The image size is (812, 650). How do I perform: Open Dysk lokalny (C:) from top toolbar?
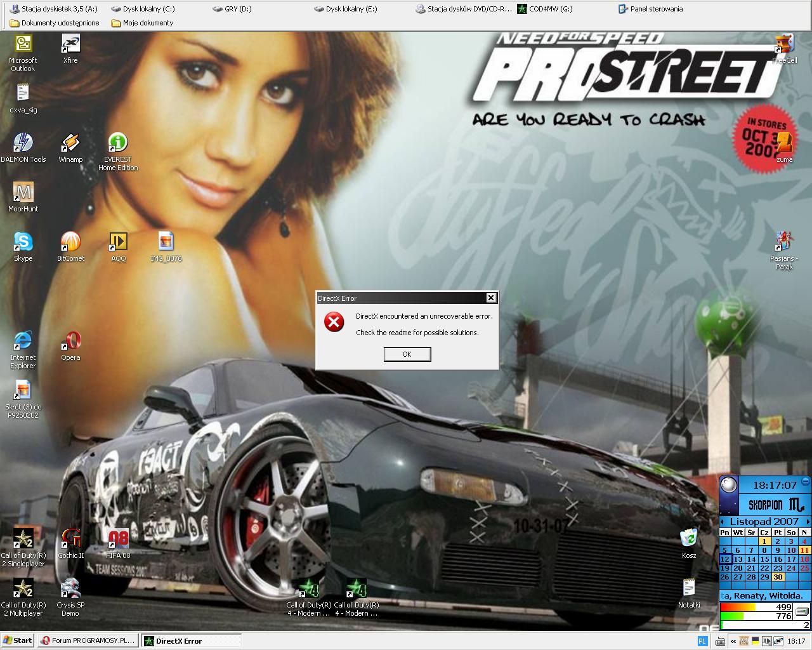143,9
